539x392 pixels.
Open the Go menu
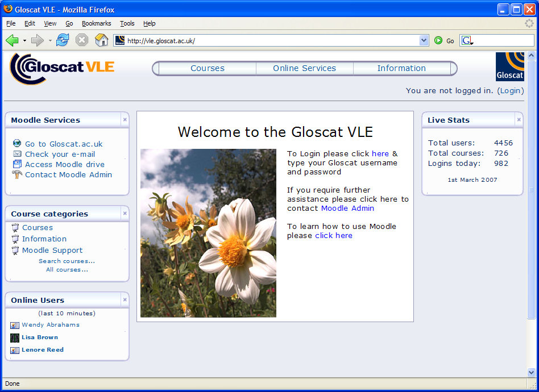coord(69,23)
